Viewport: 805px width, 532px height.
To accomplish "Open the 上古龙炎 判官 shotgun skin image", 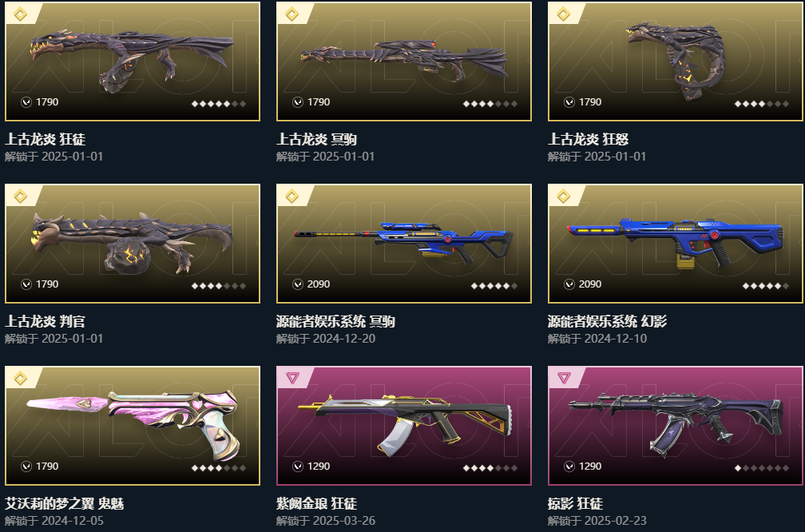I will 133,243.
